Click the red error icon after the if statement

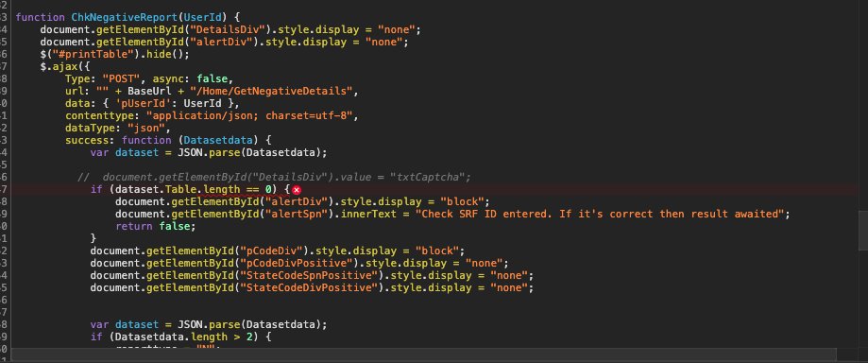(x=297, y=190)
